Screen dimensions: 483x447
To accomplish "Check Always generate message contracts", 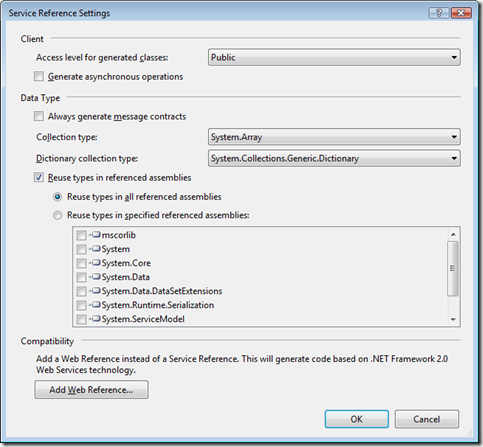I will click(x=39, y=116).
